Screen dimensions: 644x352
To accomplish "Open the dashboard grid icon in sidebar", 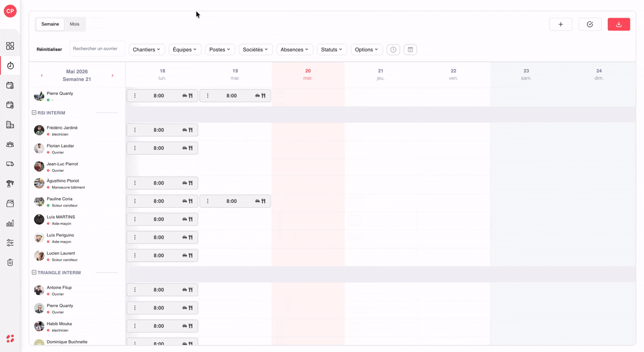I will pos(10,46).
